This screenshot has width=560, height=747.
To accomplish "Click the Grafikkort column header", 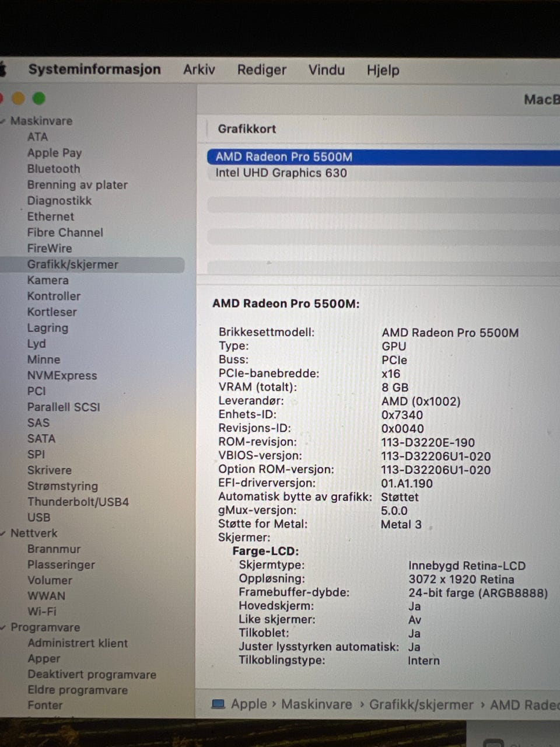I will 247,129.
